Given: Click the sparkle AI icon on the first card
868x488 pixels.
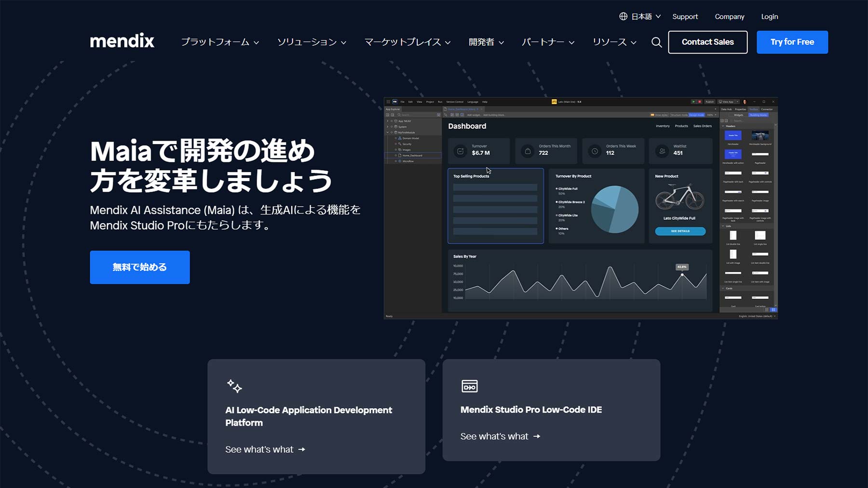Looking at the screenshot, I should click(234, 386).
